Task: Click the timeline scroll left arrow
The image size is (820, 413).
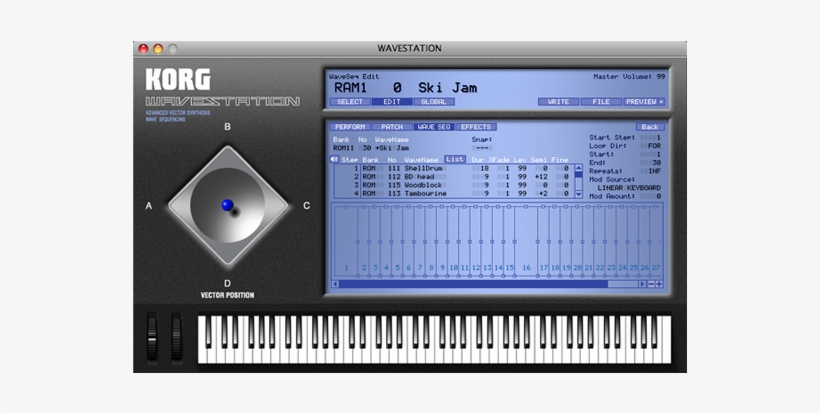Action: 336,284
